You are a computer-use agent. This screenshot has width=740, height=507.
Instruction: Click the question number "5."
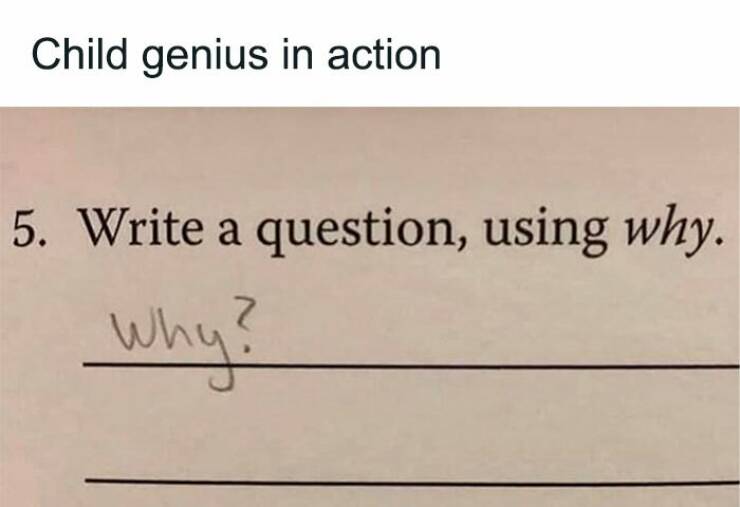coord(29,228)
